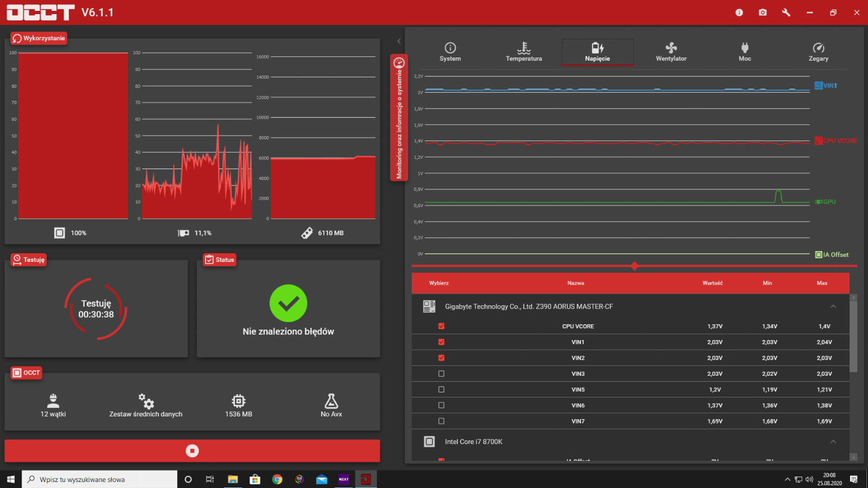This screenshot has height=488, width=868.
Task: Click the No Avx flask icon
Action: click(331, 401)
